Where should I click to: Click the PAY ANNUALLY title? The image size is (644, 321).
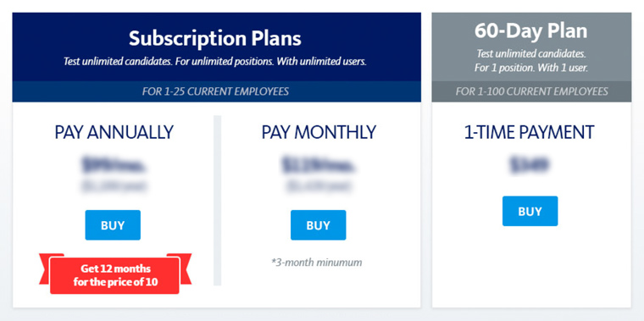point(114,132)
